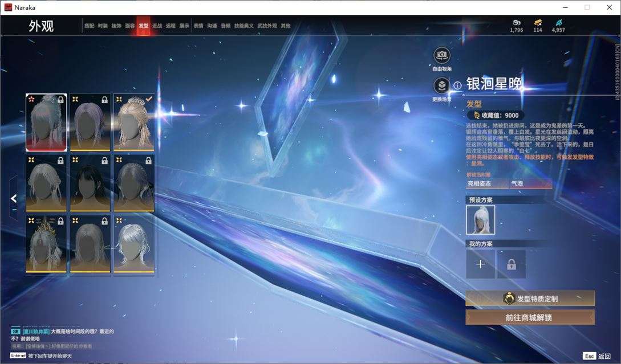Click the locked slot under 我的方案
Screen dimensions: 621x364
512,264
